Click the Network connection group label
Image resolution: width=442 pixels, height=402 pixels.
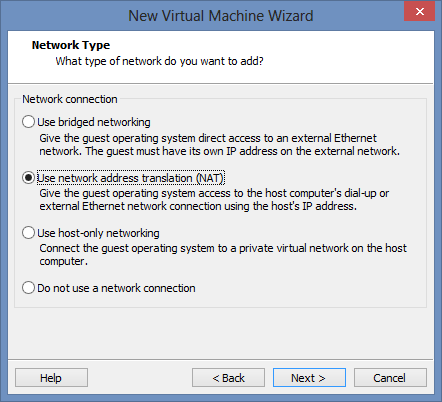point(70,99)
